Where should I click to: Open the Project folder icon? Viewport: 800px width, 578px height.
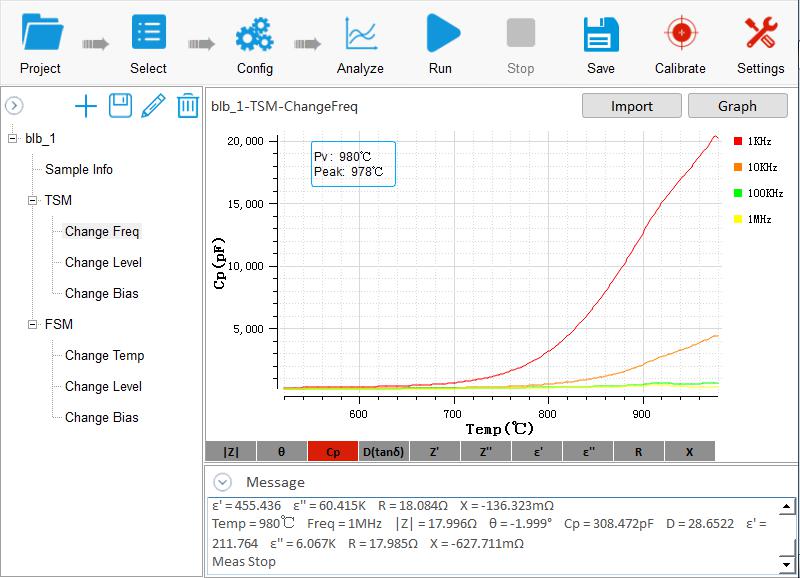40,34
